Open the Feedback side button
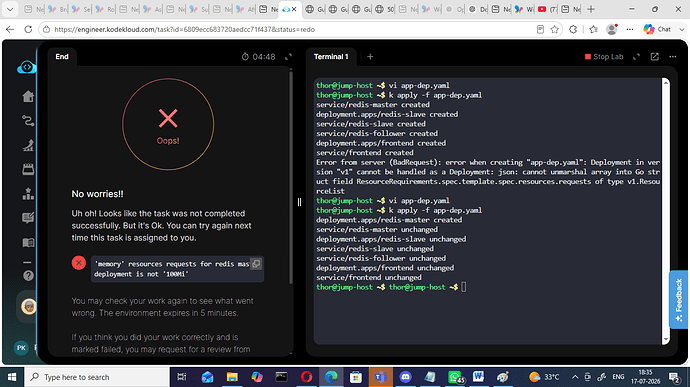Image resolution: width=690 pixels, height=387 pixels. pyautogui.click(x=679, y=299)
